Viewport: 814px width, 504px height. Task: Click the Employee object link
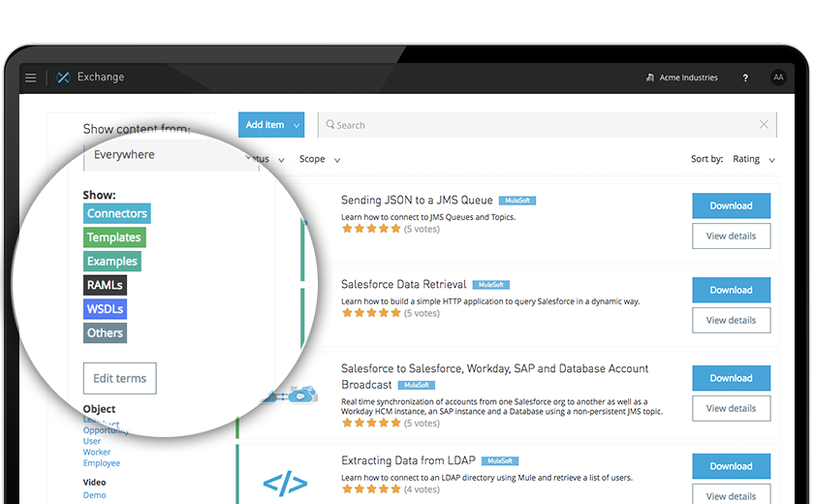coord(102,463)
